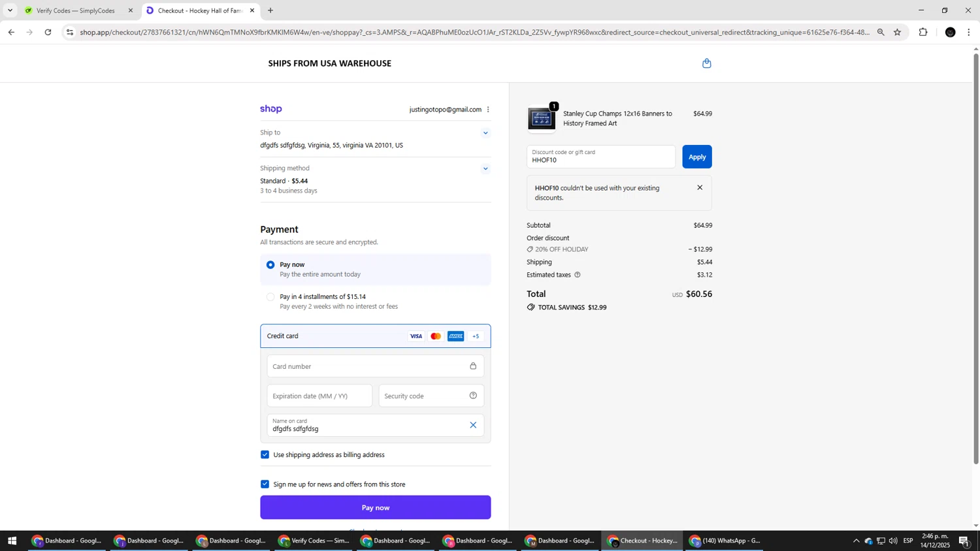The height and width of the screenshot is (551, 980).
Task: Focus the Security code field
Action: pyautogui.click(x=431, y=396)
